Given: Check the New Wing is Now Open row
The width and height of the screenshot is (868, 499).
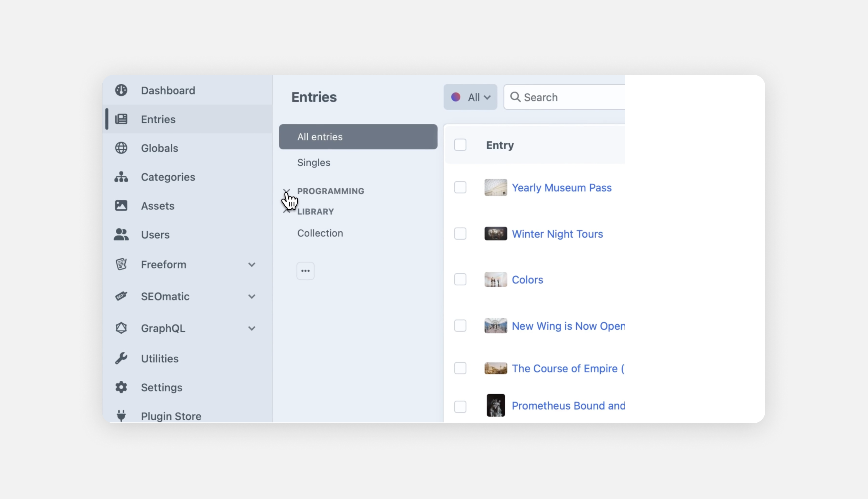Looking at the screenshot, I should (x=460, y=326).
